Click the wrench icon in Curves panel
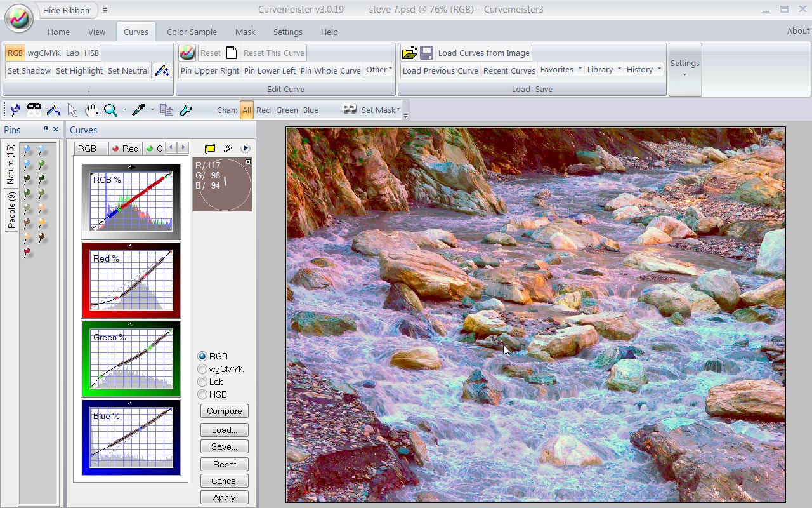Image resolution: width=812 pixels, height=508 pixels. tap(228, 148)
